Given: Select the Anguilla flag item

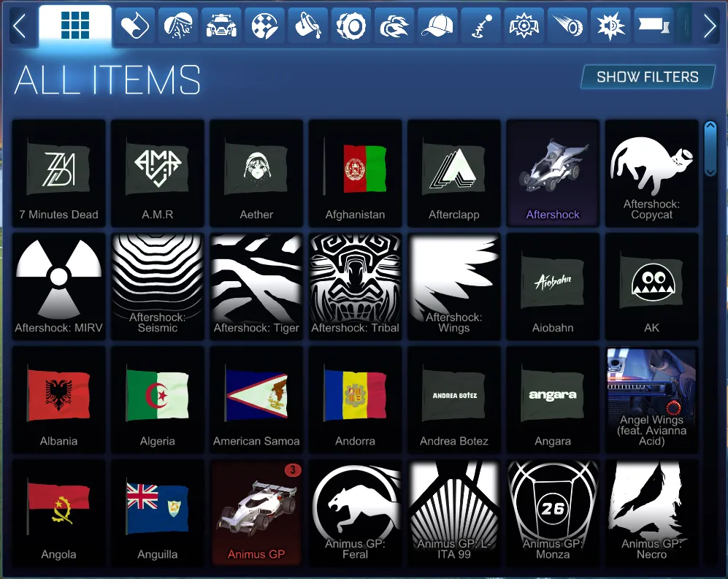Looking at the screenshot, I should coord(158,513).
